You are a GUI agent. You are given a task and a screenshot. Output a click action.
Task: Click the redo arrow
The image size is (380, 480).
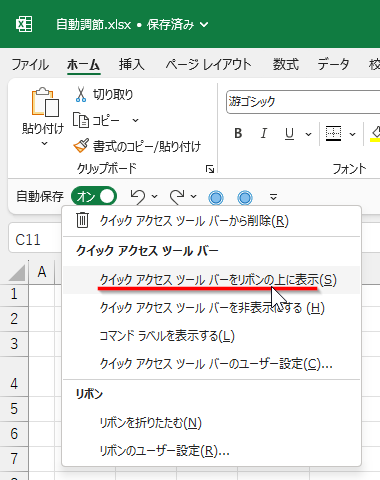click(x=177, y=197)
